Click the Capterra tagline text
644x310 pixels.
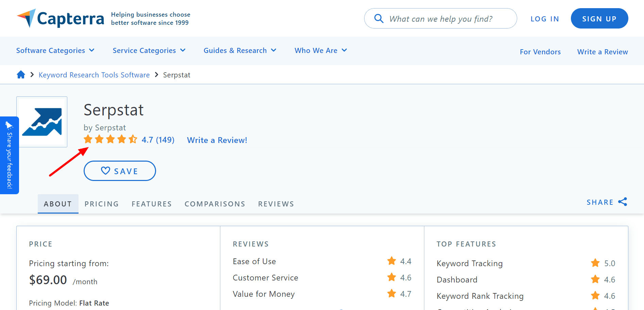pyautogui.click(x=151, y=19)
